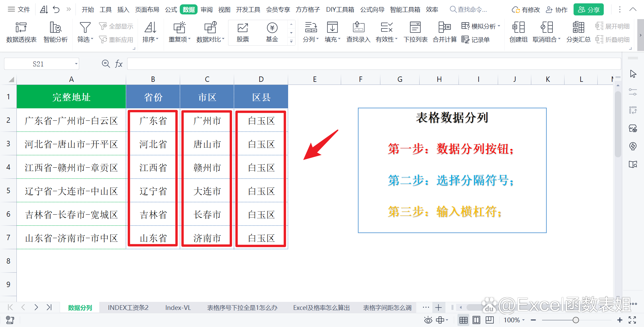Switch to the 插入 insert tab
The image size is (644, 327).
pyautogui.click(x=123, y=9)
